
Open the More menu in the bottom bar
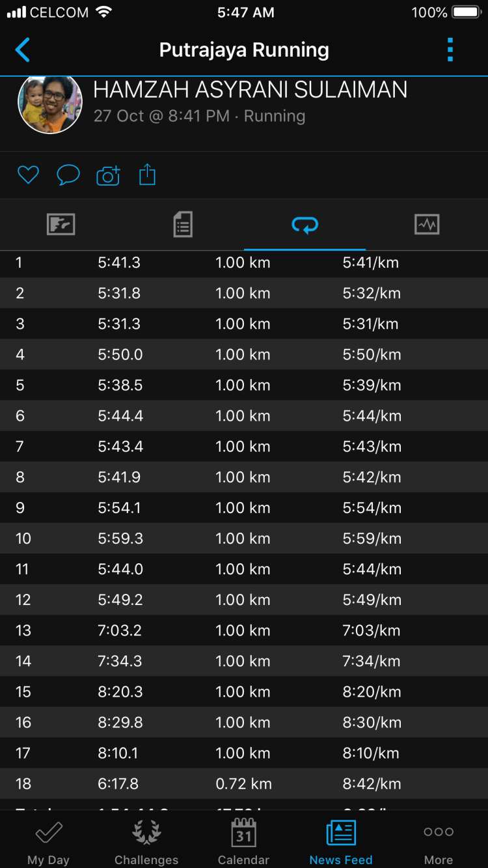tap(439, 841)
